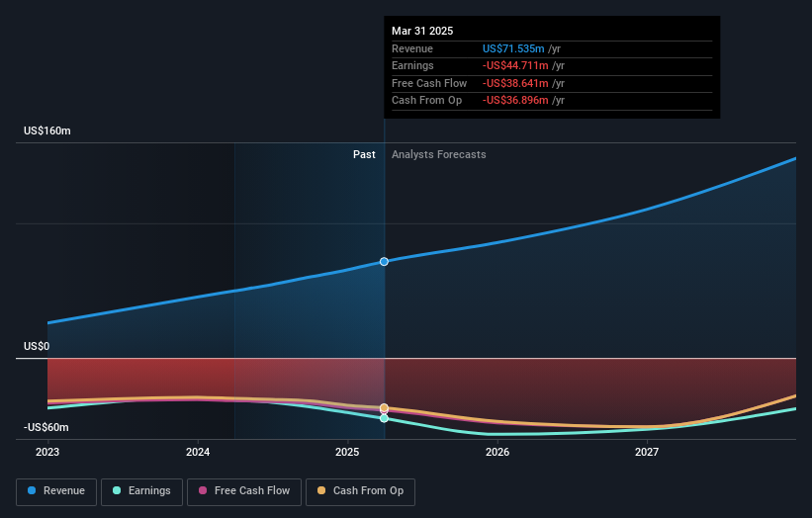Click the 2023 x-axis label
This screenshot has width=812, height=518.
coord(47,453)
